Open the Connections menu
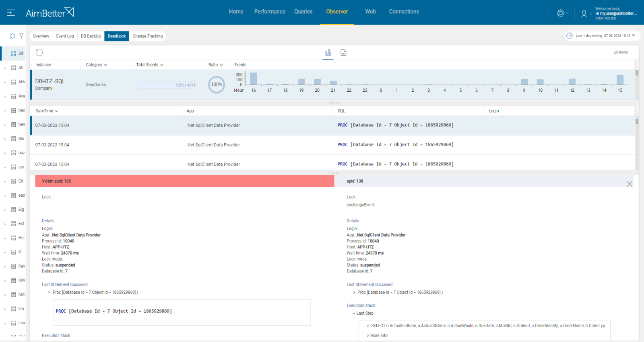This screenshot has width=644, height=342. (x=404, y=12)
